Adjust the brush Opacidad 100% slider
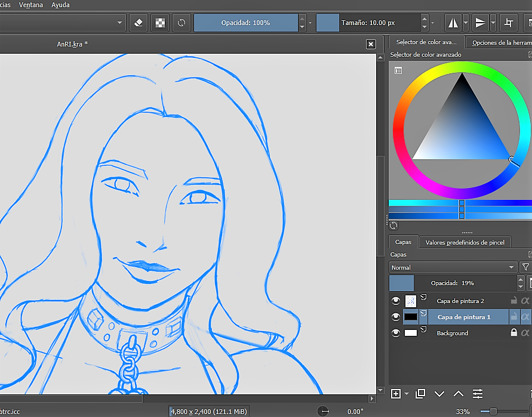532x417 pixels. tap(245, 23)
